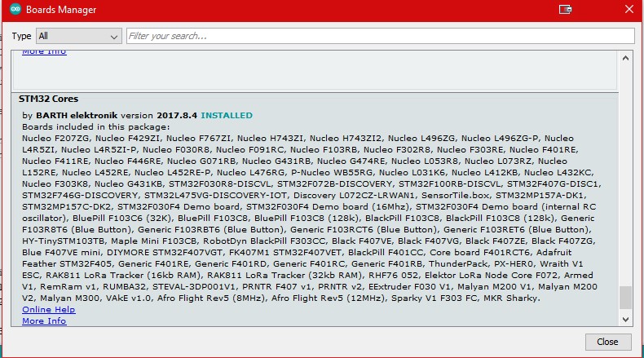Click the 'RHF76 052' board name
The image size is (644, 358).
click(394, 276)
